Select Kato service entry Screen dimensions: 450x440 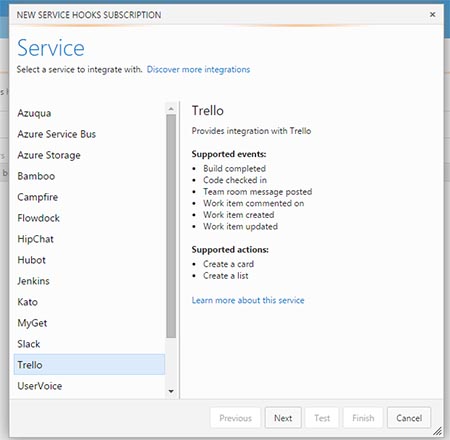(x=89, y=302)
